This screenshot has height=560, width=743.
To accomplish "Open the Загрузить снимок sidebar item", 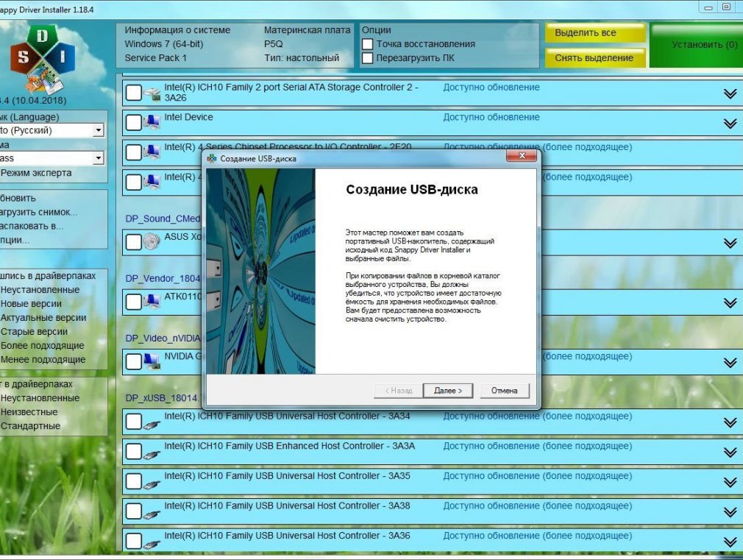I will (38, 212).
